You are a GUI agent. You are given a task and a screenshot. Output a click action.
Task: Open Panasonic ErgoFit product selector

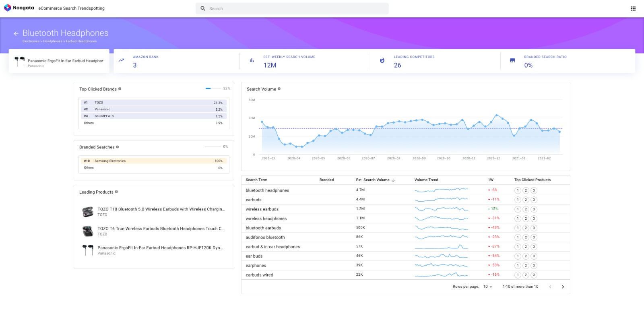point(59,61)
